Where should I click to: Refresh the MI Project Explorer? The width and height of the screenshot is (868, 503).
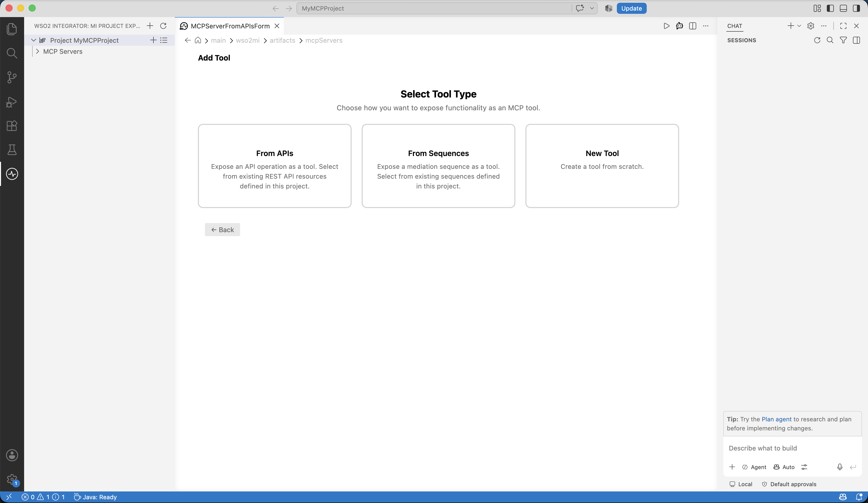click(163, 26)
